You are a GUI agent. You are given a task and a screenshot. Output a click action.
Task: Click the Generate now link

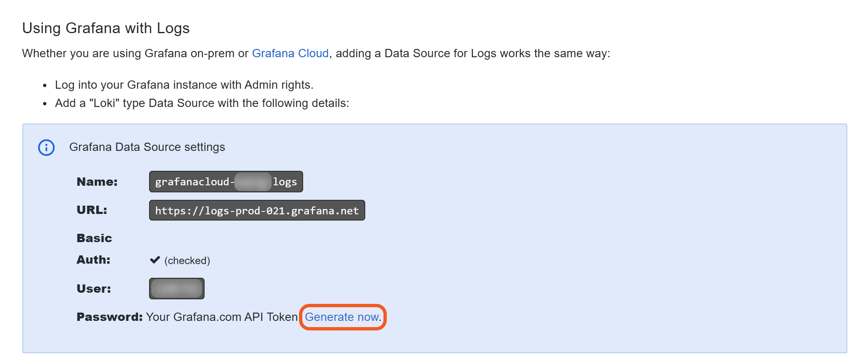point(342,317)
